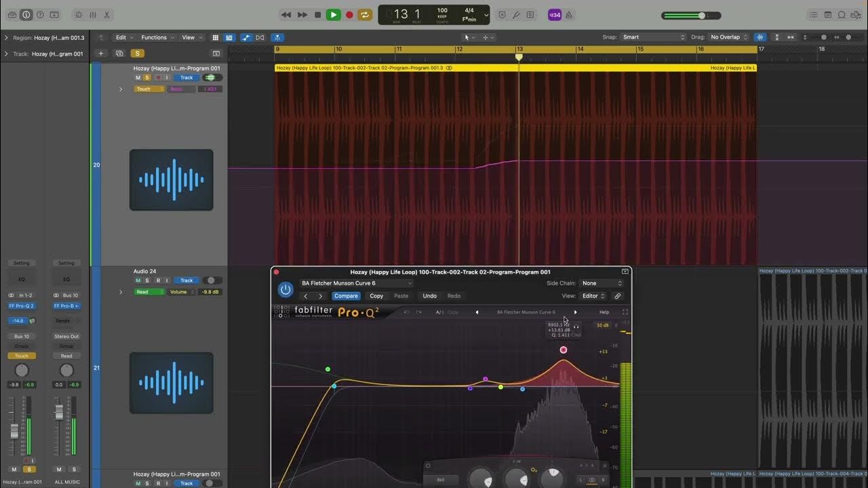The image size is (868, 488).
Task: Open the Loop Browser icon
Action: [x=842, y=15]
